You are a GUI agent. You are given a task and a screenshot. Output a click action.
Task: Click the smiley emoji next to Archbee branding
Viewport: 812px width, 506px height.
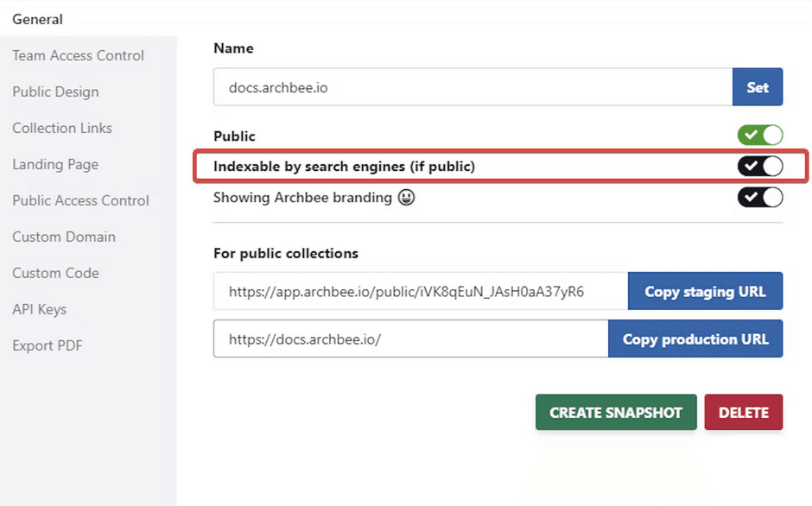point(406,198)
